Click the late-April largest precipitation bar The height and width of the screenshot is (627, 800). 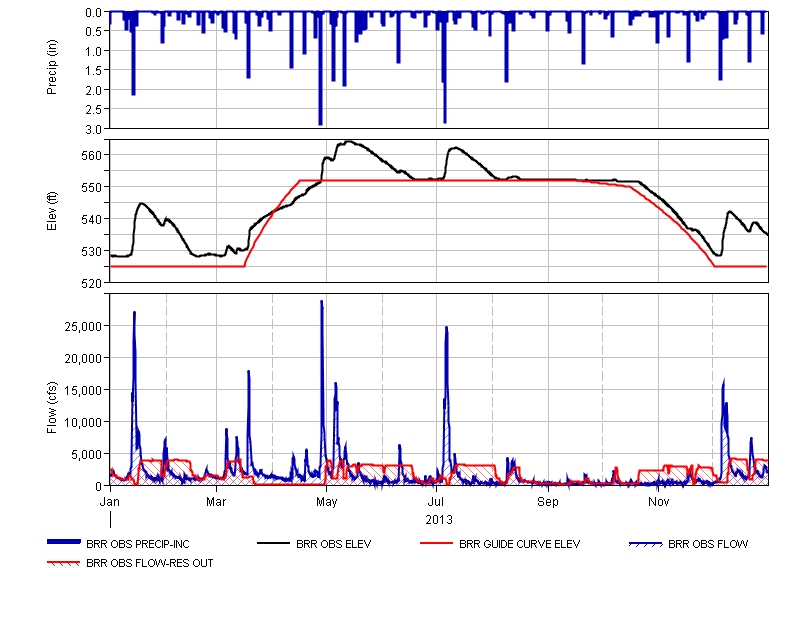coord(320,68)
